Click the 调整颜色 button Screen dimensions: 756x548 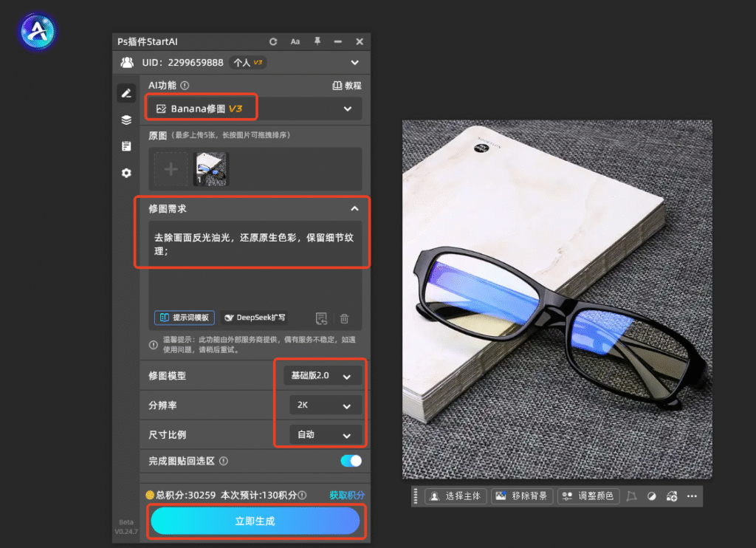[x=588, y=496]
